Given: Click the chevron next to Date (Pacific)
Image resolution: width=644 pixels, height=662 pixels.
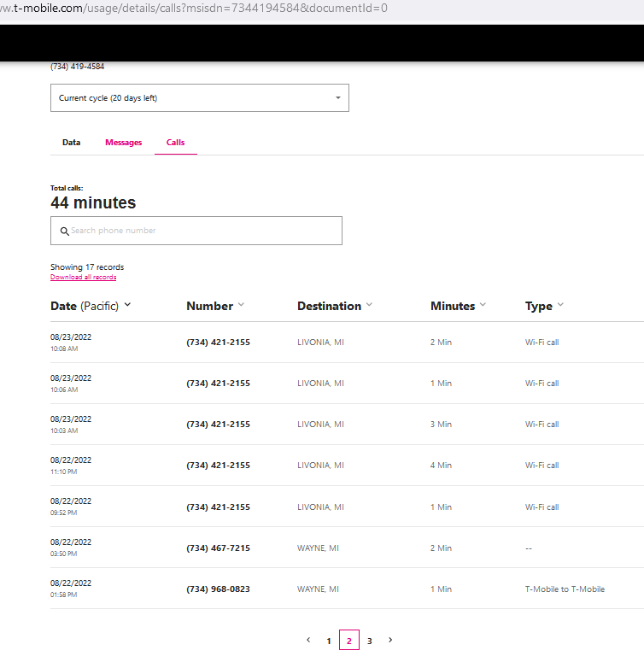Looking at the screenshot, I should [127, 304].
